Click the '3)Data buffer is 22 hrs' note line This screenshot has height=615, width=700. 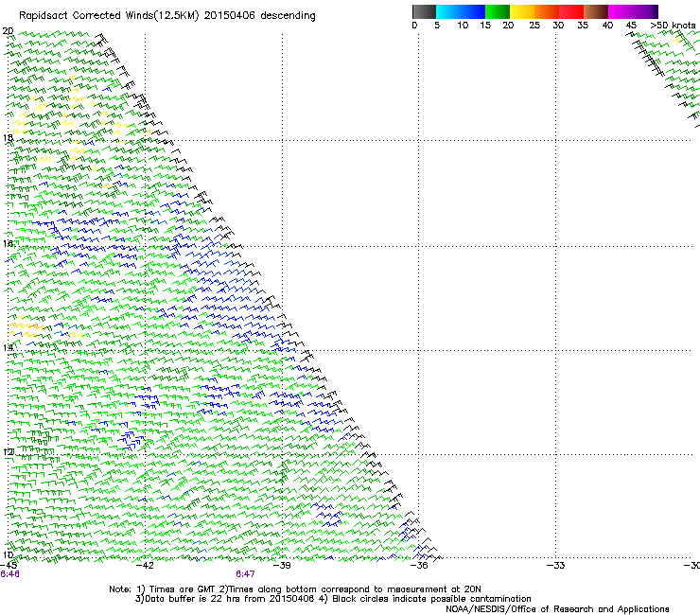tap(333, 599)
